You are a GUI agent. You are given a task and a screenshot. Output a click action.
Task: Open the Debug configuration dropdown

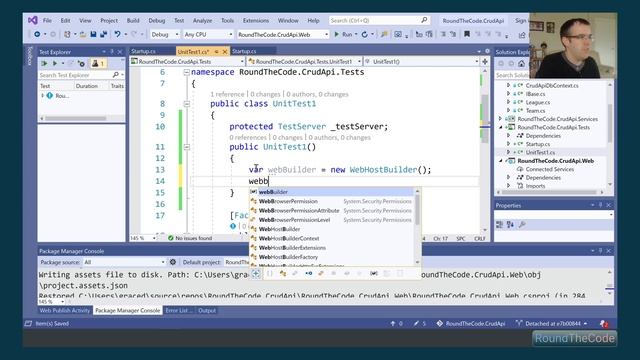click(164, 35)
